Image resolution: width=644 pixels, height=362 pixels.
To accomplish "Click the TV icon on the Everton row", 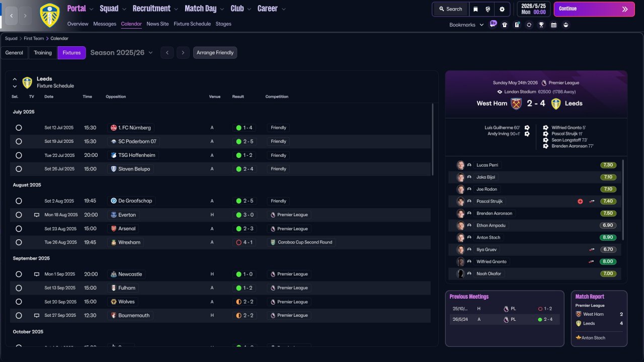I will point(36,215).
